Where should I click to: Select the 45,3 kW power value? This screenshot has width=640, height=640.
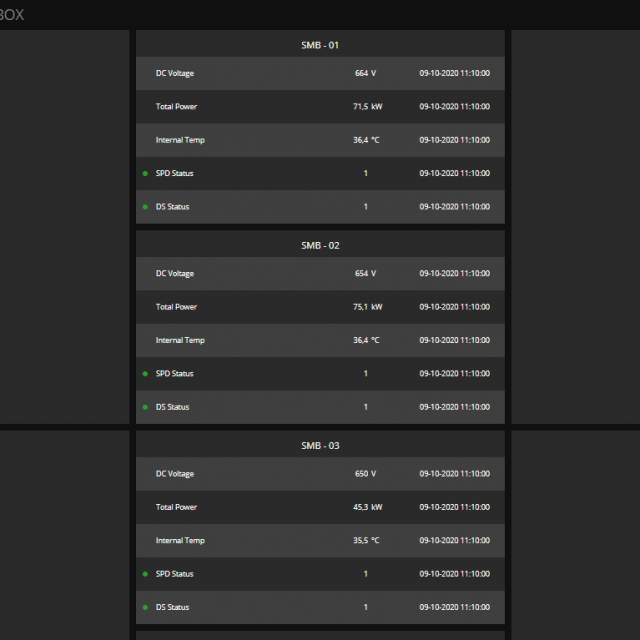(367, 507)
